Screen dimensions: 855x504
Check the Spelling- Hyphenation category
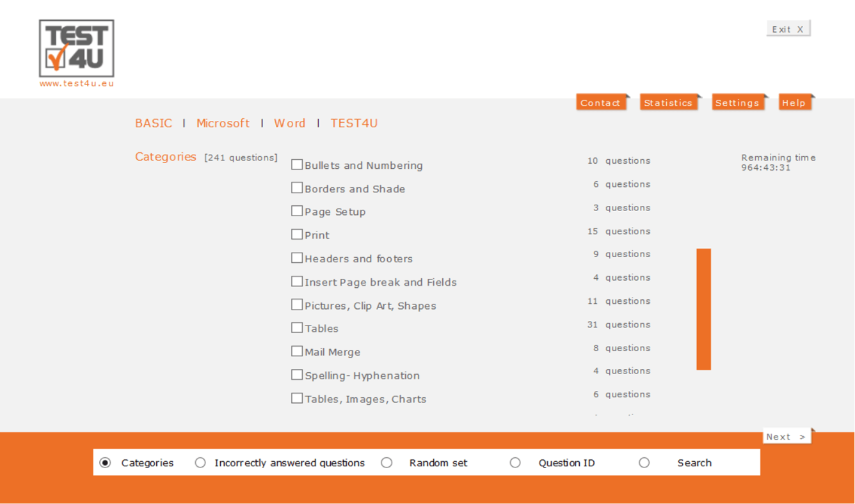[297, 374]
